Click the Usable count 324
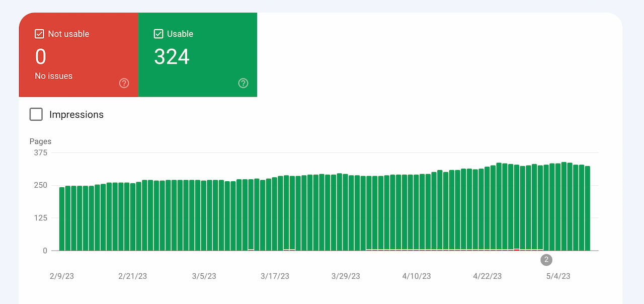Viewport: 644px width, 304px height. [x=172, y=57]
